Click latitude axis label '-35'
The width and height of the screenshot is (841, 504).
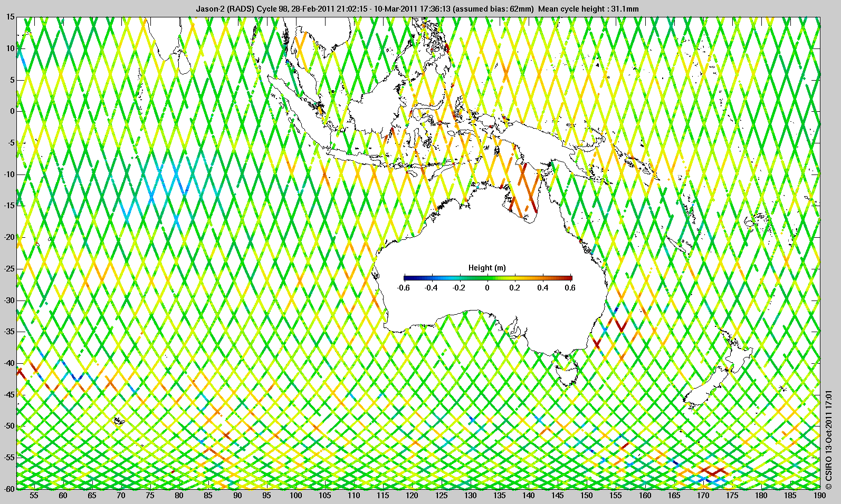(x=9, y=332)
